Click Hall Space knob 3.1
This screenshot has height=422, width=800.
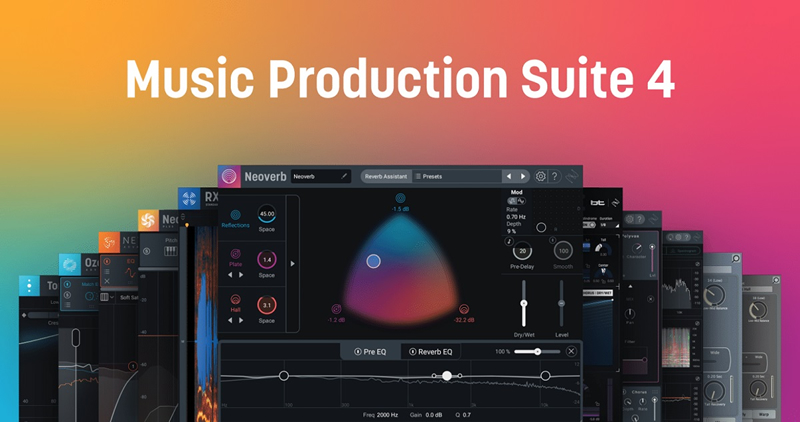266,305
